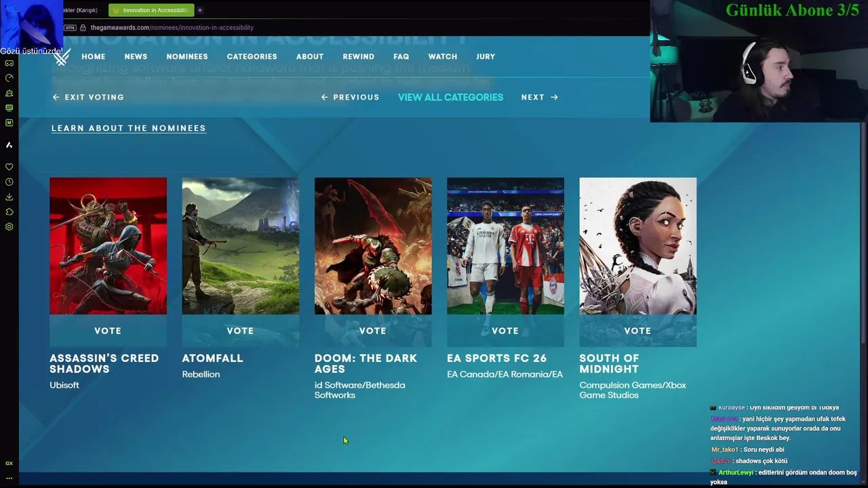Click South of Midnight cover art
Screen dimensions: 868x488
637,246
